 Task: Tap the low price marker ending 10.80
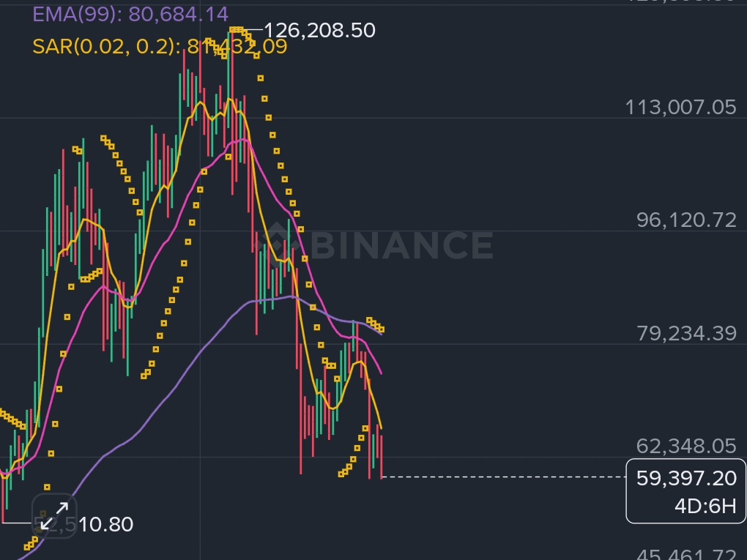(x=83, y=524)
